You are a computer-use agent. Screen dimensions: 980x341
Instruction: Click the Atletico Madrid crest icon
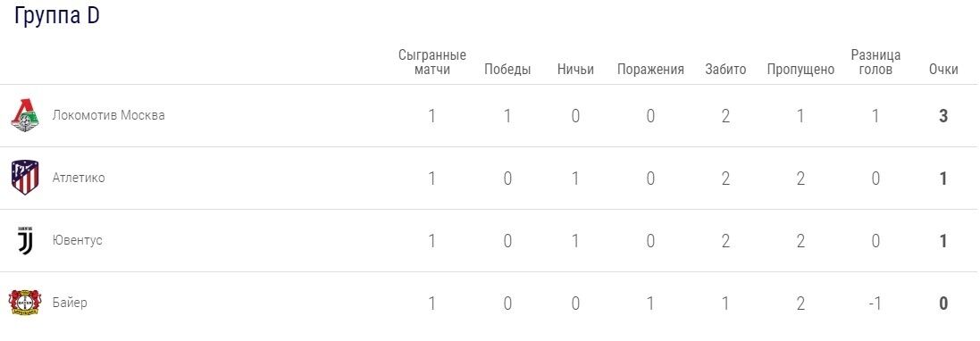pyautogui.click(x=25, y=178)
